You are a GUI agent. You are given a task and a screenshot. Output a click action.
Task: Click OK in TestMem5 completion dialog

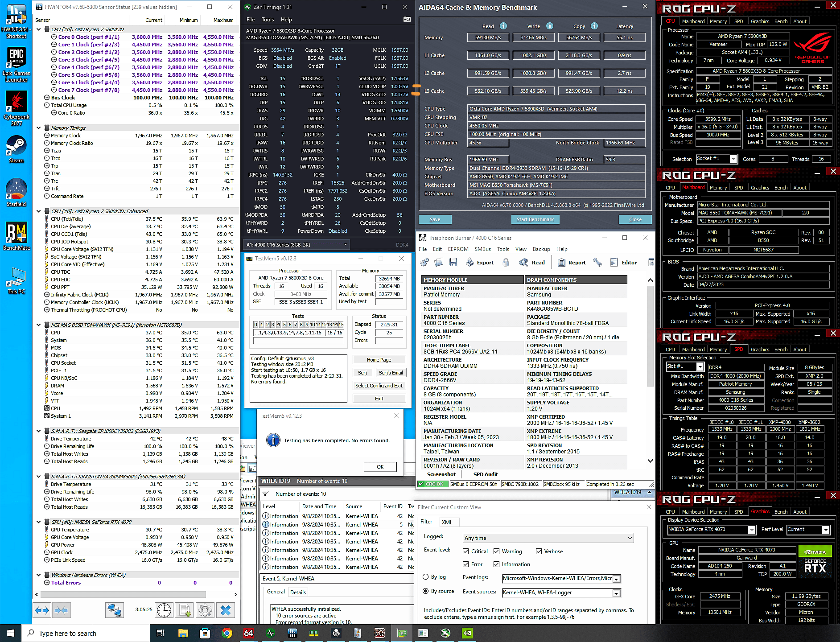(x=380, y=467)
